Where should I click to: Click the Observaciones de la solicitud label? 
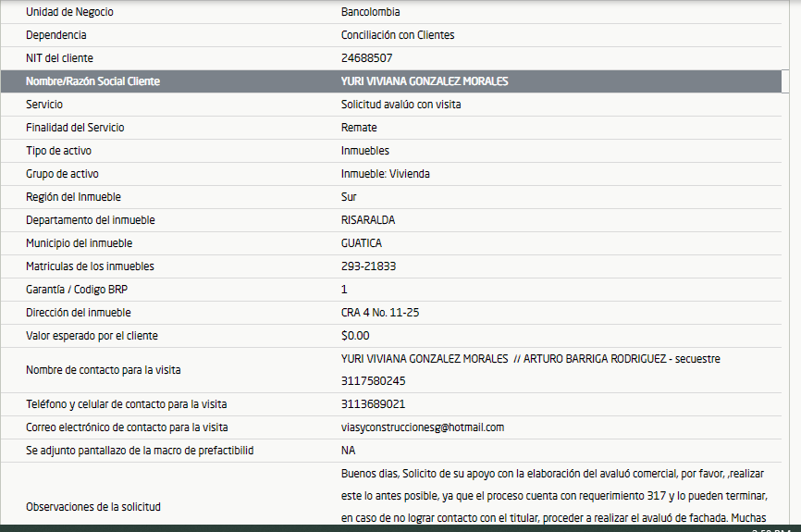click(x=92, y=507)
